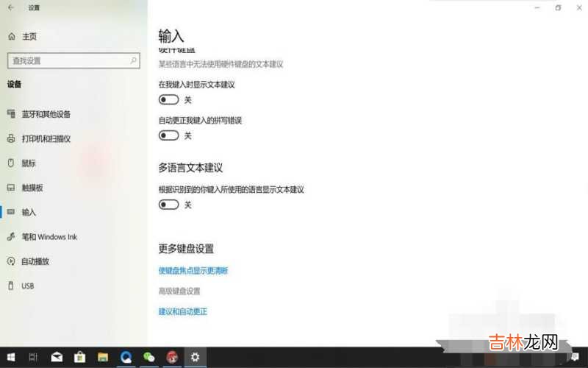Select 触摸板 in sidebar
The height and width of the screenshot is (368, 588).
(32, 188)
